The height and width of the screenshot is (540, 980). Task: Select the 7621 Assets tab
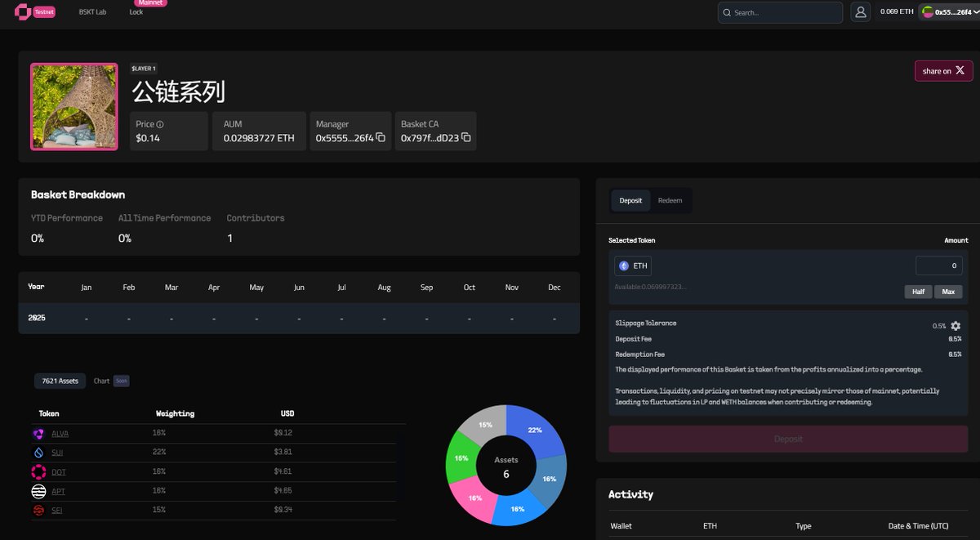click(60, 381)
